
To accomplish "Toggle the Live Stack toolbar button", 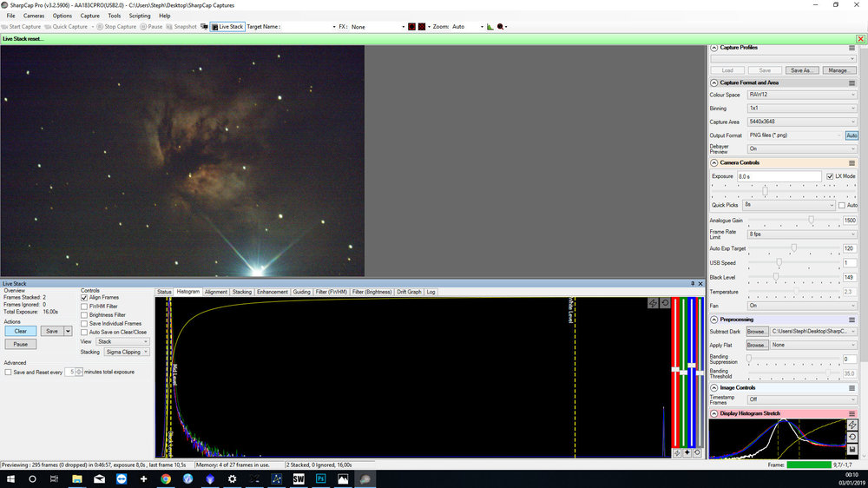I will [x=227, y=27].
